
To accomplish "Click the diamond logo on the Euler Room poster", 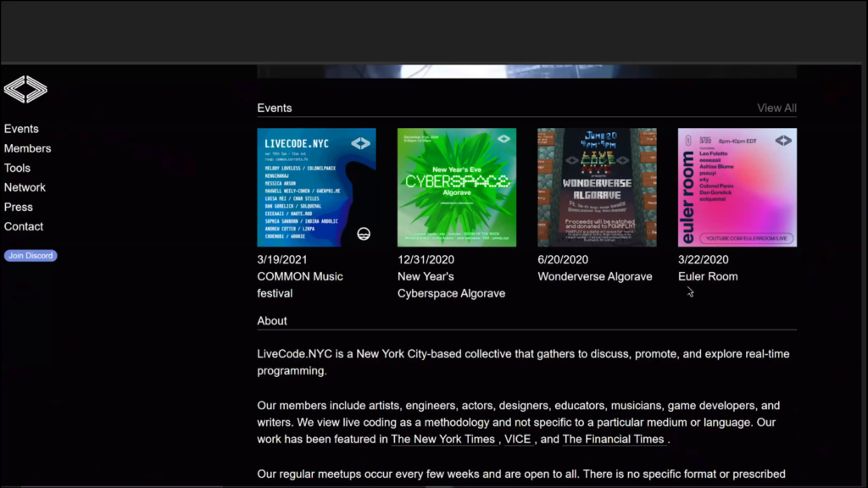I will [x=783, y=141].
